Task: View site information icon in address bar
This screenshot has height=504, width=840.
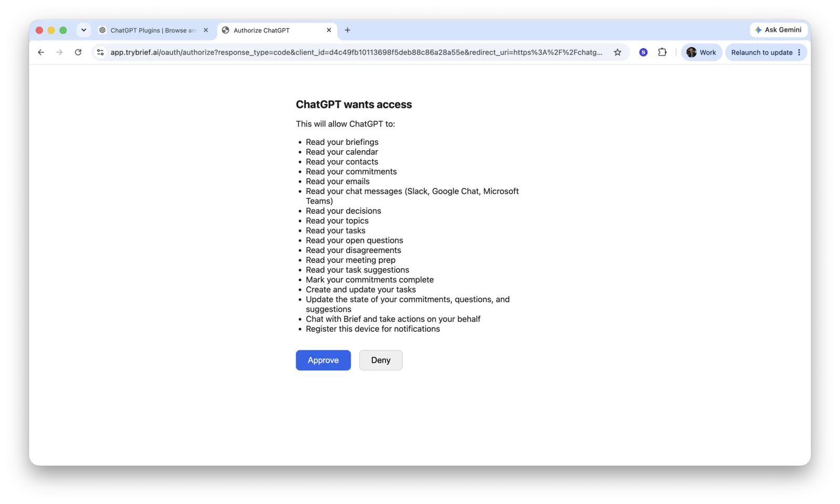Action: (100, 52)
